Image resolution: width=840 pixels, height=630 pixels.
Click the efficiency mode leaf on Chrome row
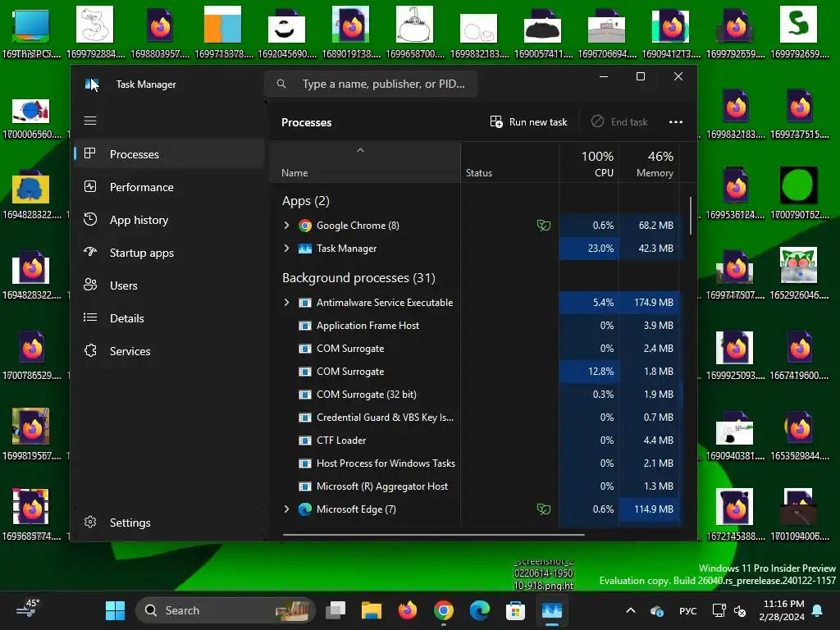coord(544,226)
